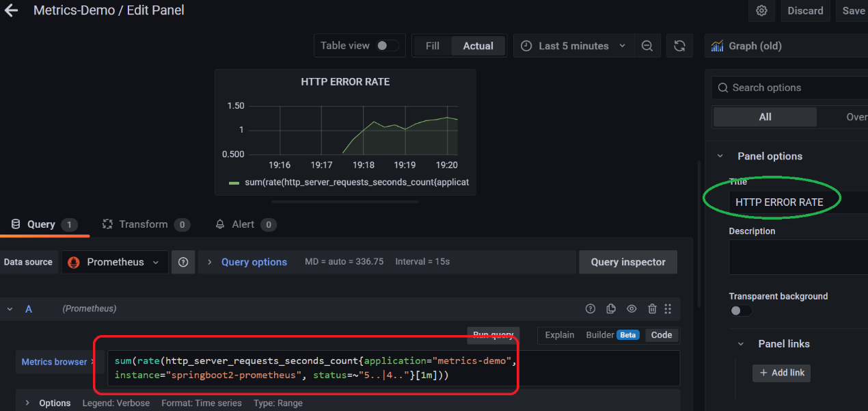Switch to the Transform tab
Viewport: 868px width, 411px height.
pyautogui.click(x=146, y=224)
